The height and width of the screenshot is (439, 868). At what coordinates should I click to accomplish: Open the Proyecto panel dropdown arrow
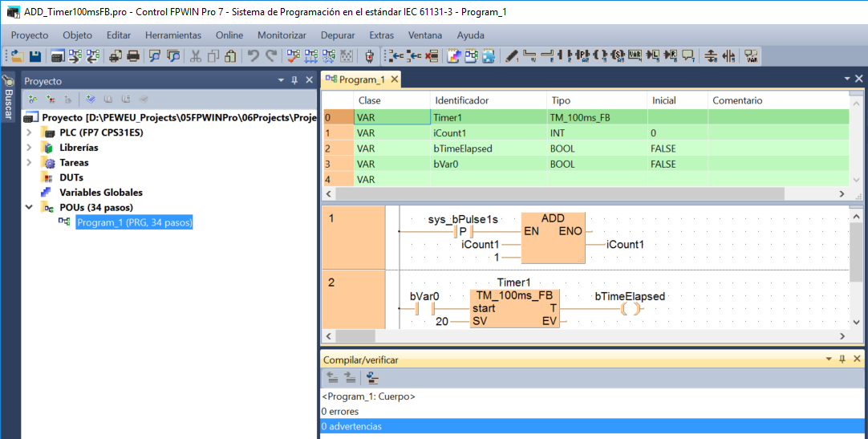(x=281, y=80)
